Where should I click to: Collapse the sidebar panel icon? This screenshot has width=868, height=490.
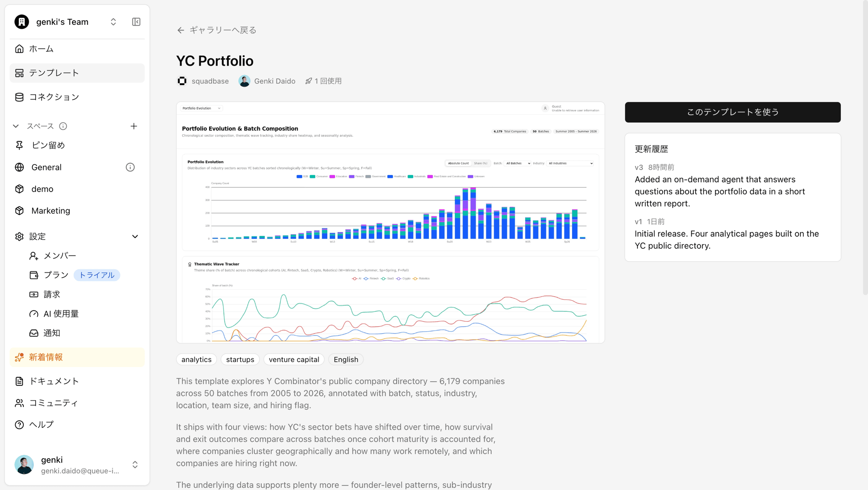[136, 22]
